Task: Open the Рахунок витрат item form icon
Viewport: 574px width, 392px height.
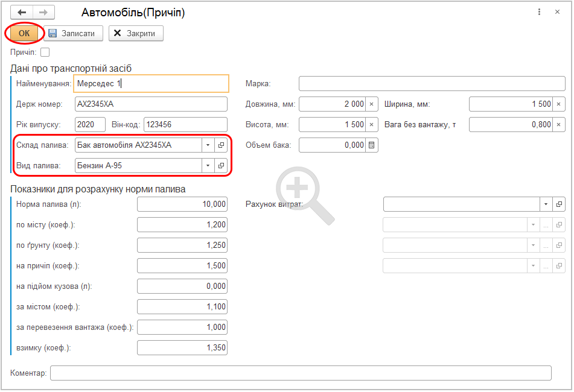Action: (559, 204)
